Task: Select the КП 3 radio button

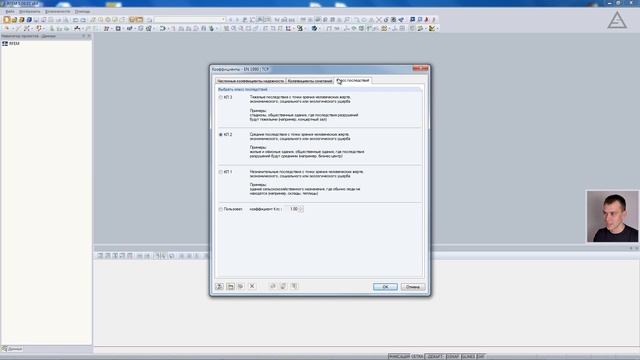Action: [x=221, y=98]
